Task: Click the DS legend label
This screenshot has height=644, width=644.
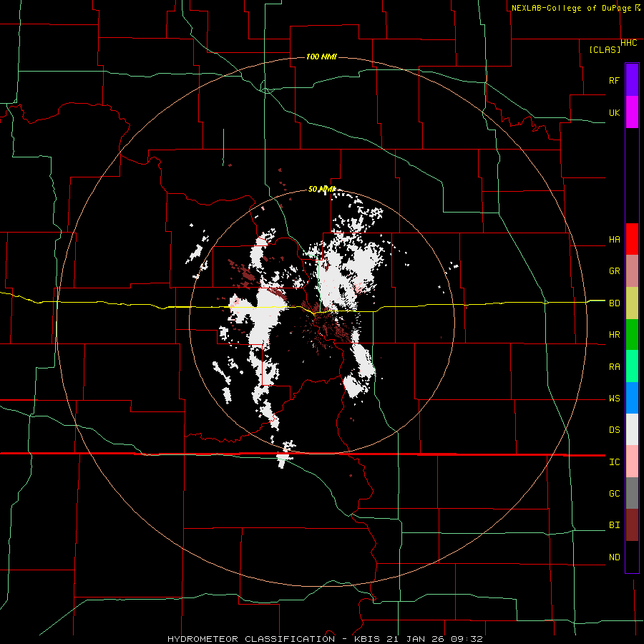Action: 614,430
